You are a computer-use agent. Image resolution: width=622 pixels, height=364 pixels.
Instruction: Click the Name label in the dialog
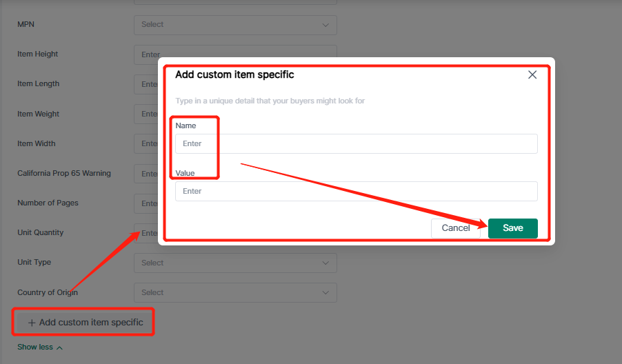(185, 125)
